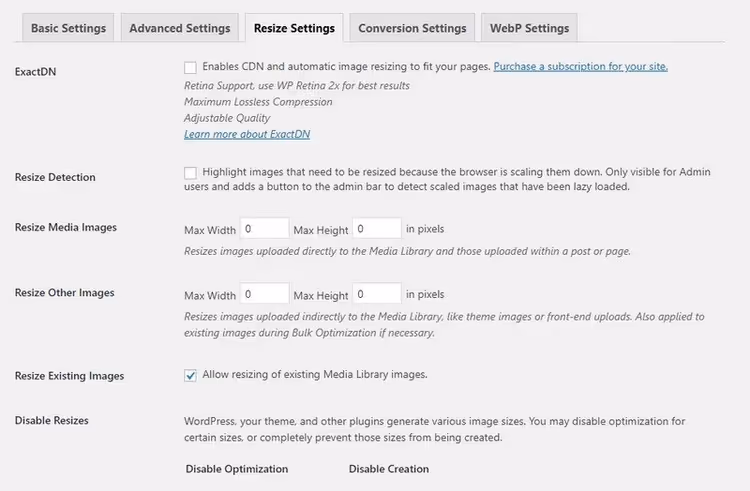
Task: Click the Disable Optimization column heading
Action: 237,469
